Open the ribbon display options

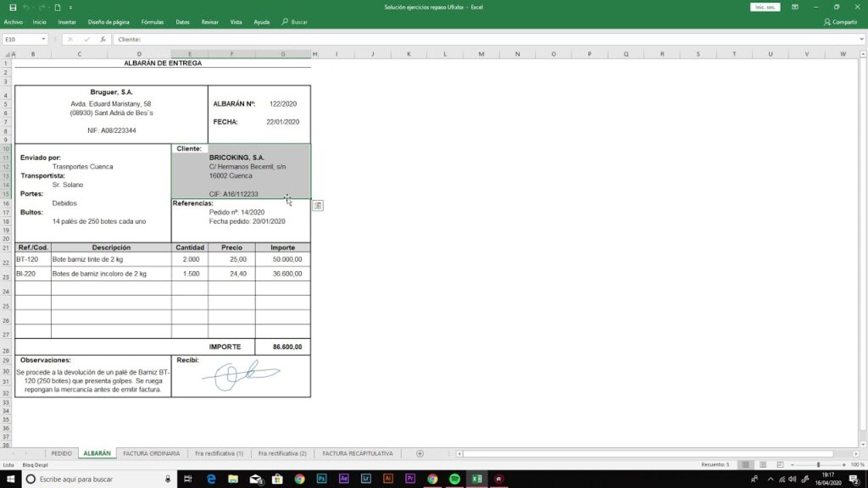[x=795, y=7]
